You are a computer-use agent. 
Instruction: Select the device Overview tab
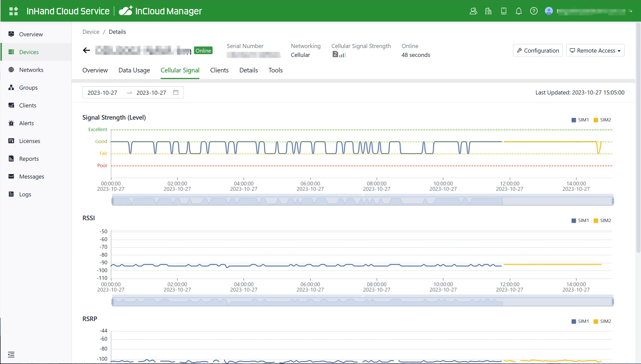click(x=95, y=70)
